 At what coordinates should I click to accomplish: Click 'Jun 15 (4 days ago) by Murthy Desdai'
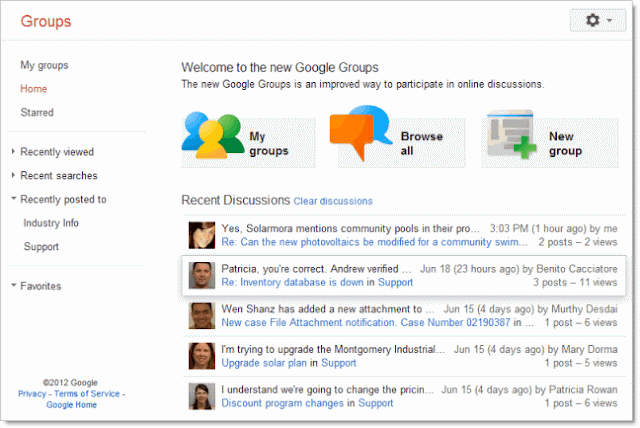pyautogui.click(x=531, y=309)
